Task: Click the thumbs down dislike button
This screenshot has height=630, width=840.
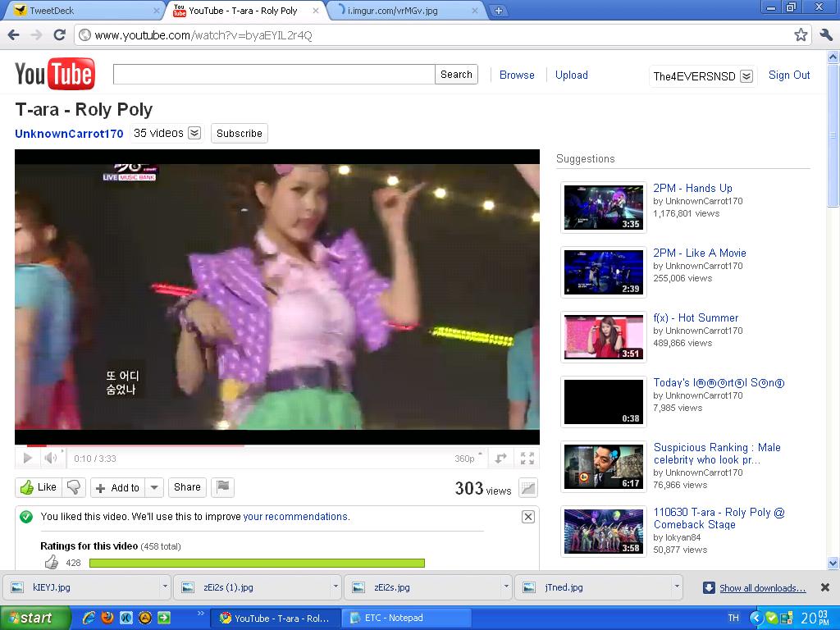Action: tap(74, 487)
